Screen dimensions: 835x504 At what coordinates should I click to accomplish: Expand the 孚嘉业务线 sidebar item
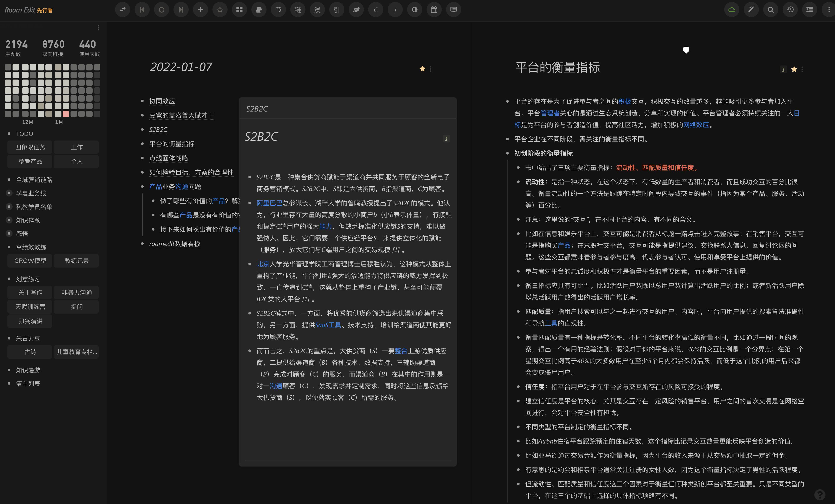[9, 193]
